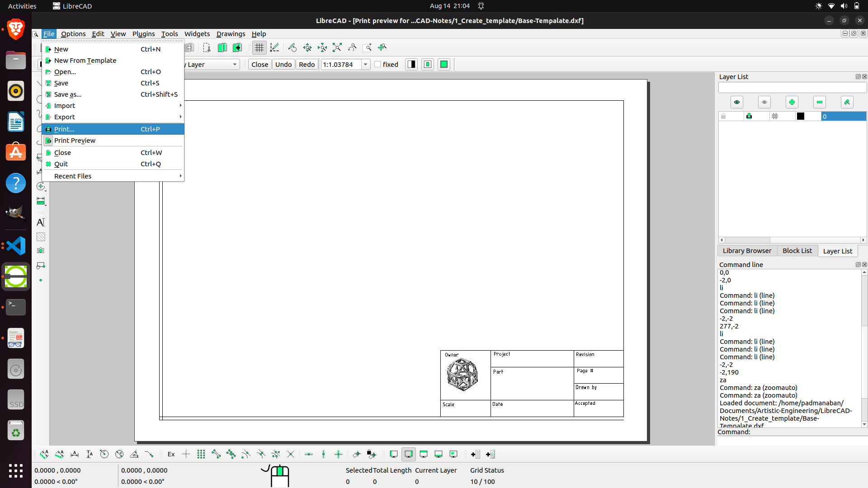Toggle the black/white print mode button

(411, 64)
